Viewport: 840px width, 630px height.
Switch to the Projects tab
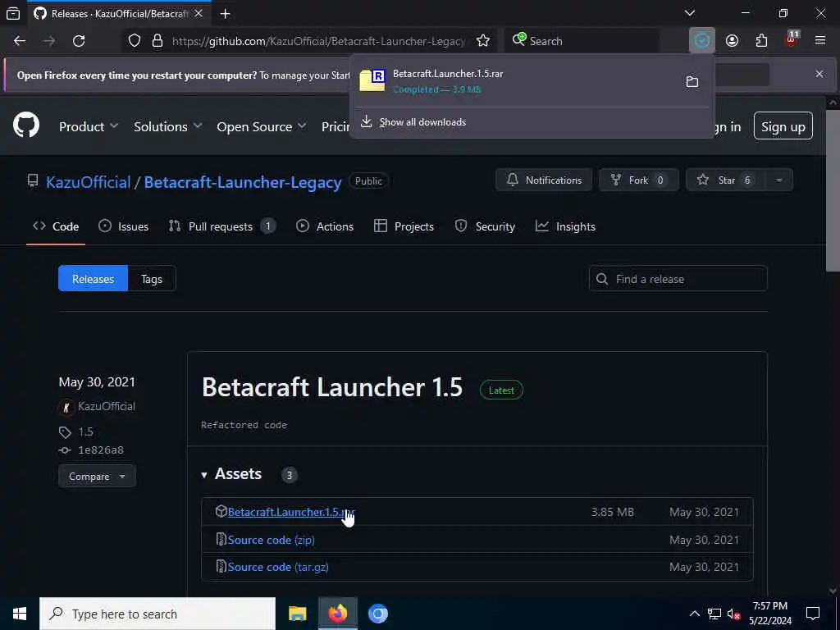404,226
